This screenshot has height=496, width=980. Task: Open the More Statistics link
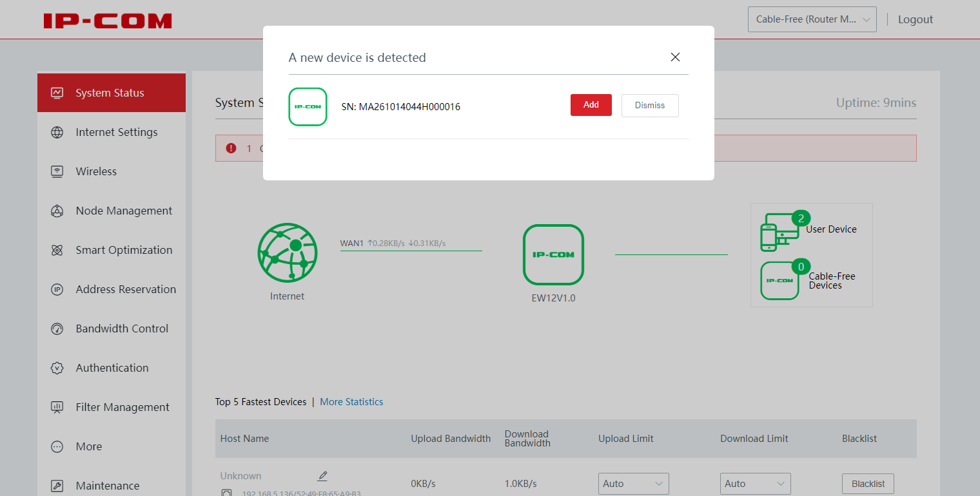pos(351,402)
